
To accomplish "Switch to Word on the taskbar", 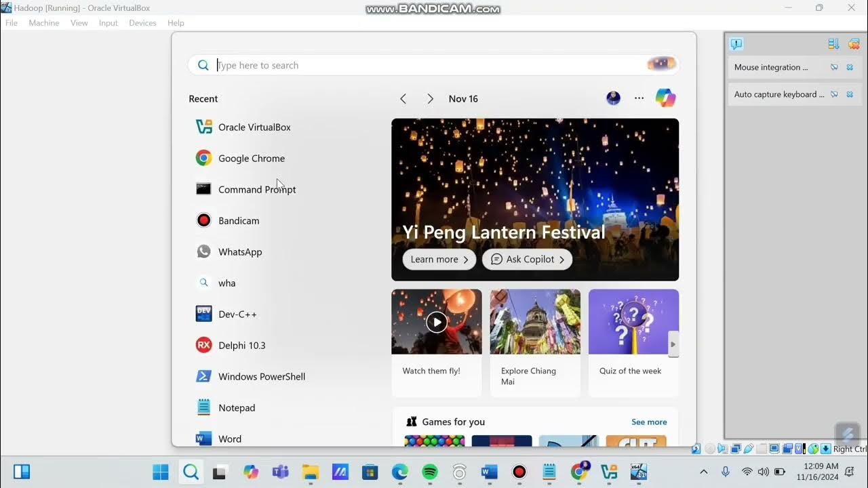I will (x=490, y=472).
